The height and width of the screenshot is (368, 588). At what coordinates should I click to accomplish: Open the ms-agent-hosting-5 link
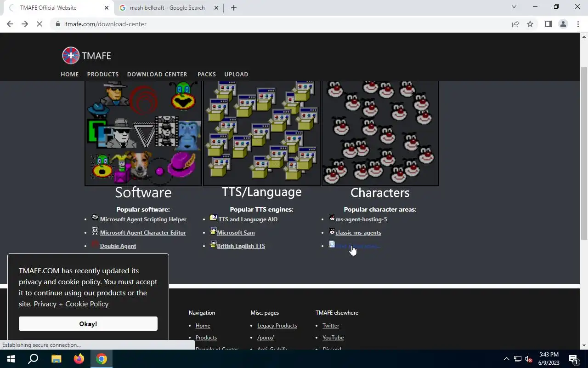coord(362,219)
